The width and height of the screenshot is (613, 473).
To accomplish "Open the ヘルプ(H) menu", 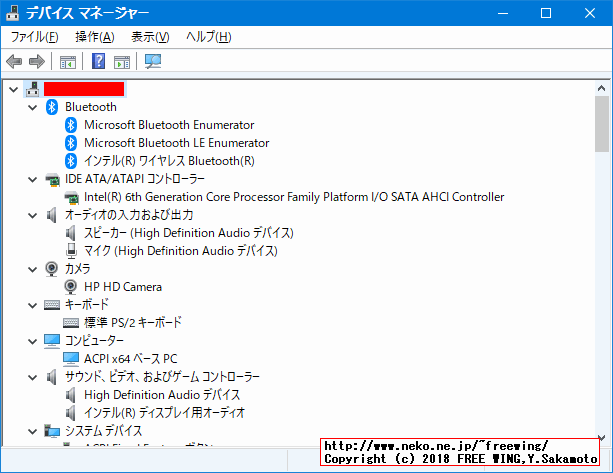I will tap(208, 37).
